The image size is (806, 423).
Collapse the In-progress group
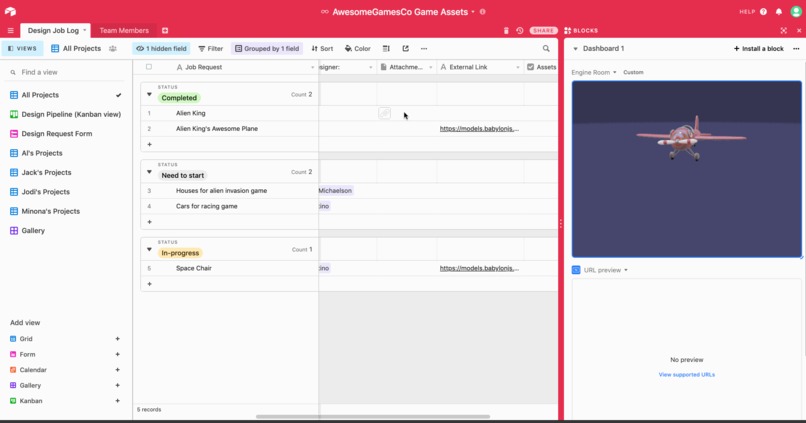coord(149,250)
